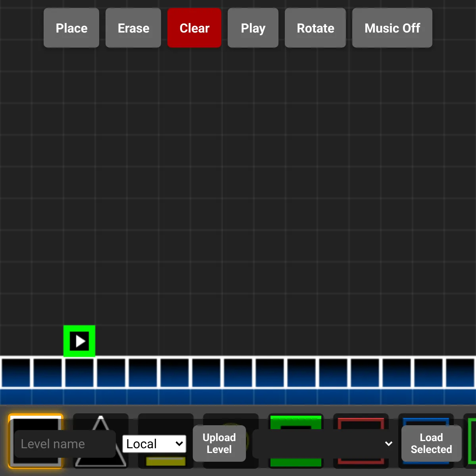Select the Place mode button
Viewport: 476px width, 476px height.
click(x=71, y=28)
